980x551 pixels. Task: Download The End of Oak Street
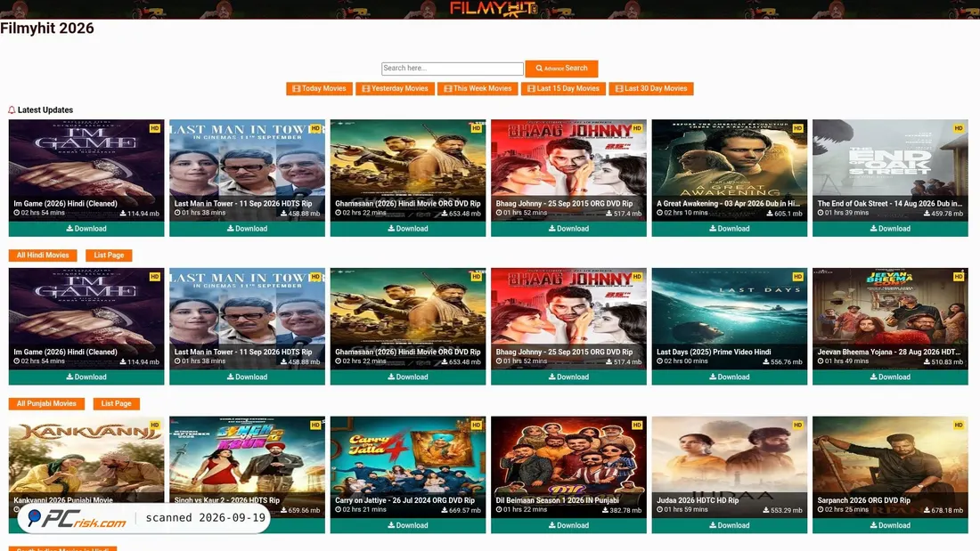(890, 229)
